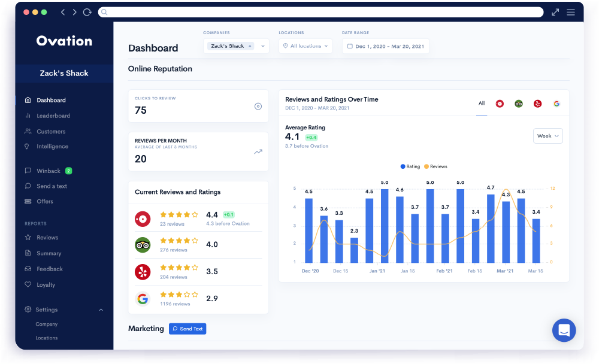Click the browser forward arrow
This screenshot has height=364, width=599.
(x=74, y=12)
